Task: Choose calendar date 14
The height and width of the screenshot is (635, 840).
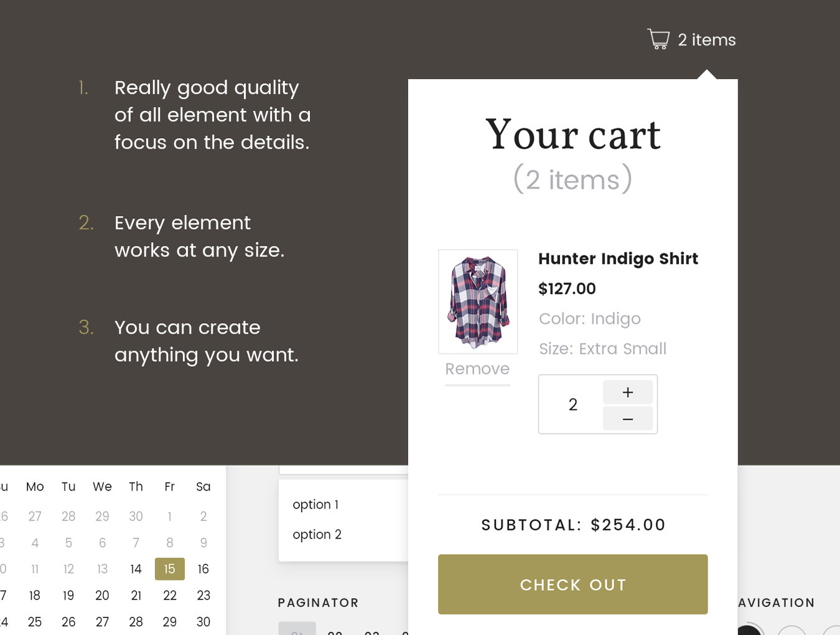Action: tap(136, 569)
